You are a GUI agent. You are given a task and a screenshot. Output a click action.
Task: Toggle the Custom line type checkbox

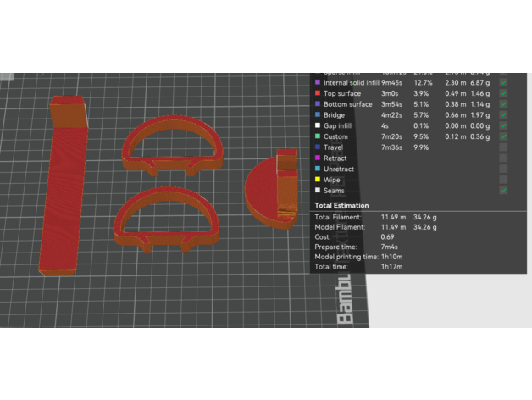[503, 136]
